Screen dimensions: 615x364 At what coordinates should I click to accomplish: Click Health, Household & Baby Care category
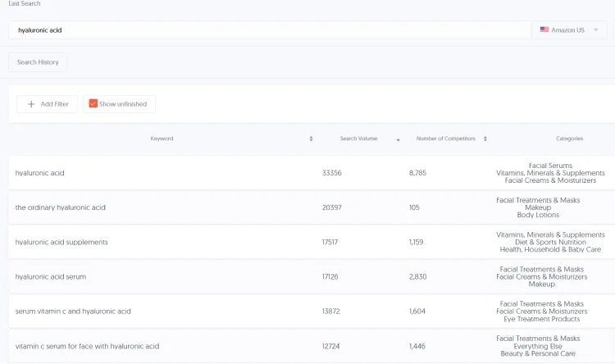550,249
